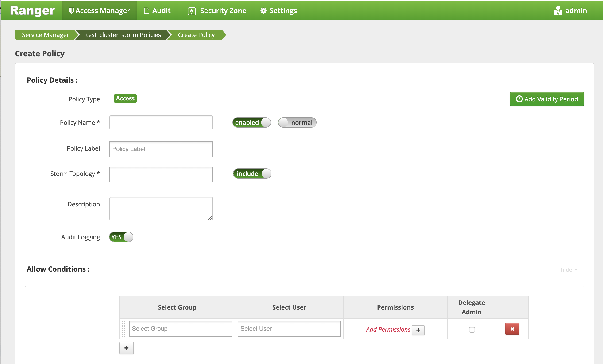The width and height of the screenshot is (603, 364).
Task: Open the Select Group dropdown
Action: tap(180, 328)
